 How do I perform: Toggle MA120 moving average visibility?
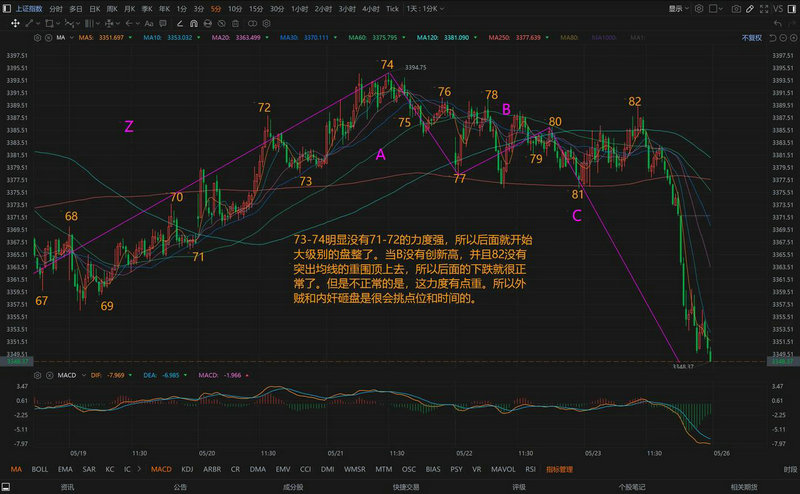click(456, 37)
